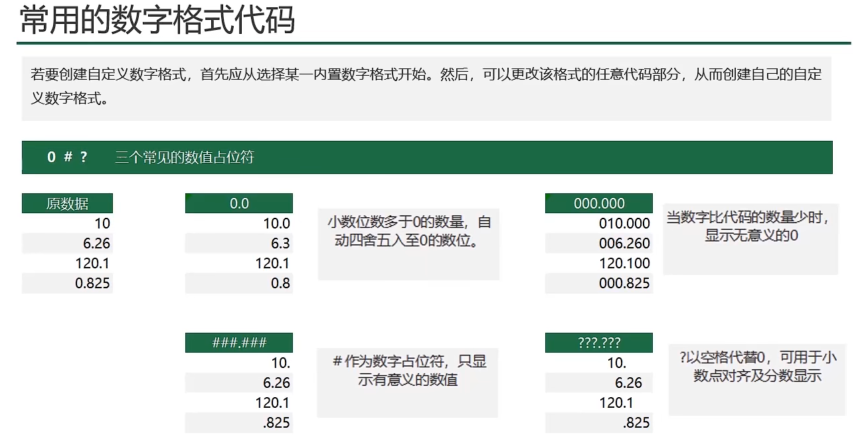868x441 pixels.
Task: Click the value 10 under 原数据
Action: 67,223
